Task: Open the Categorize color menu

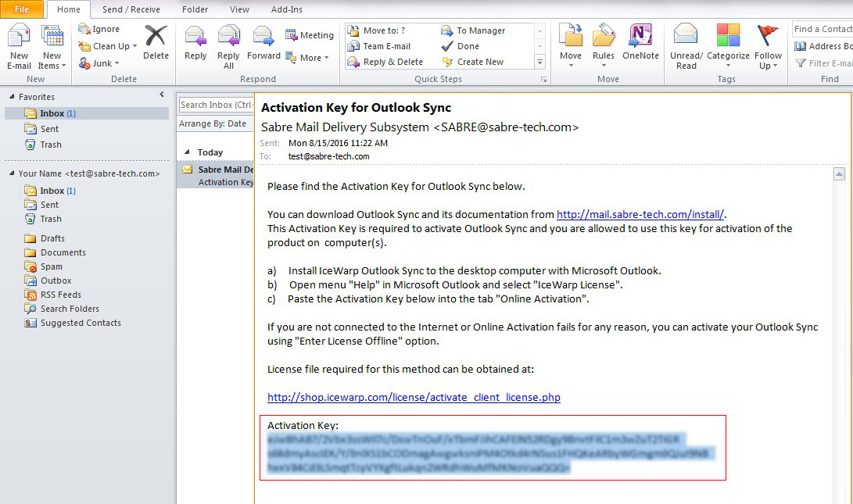Action: pyautogui.click(x=728, y=47)
